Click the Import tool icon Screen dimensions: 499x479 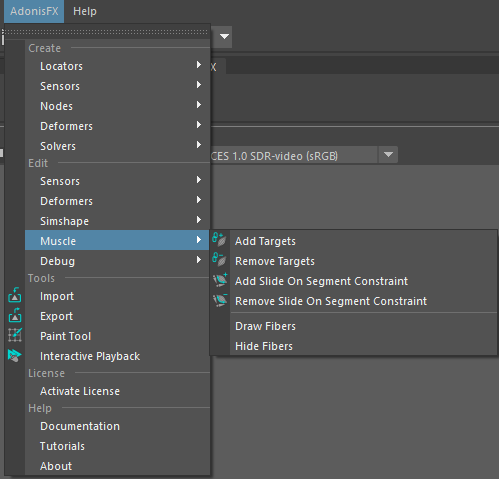pyautogui.click(x=15, y=295)
